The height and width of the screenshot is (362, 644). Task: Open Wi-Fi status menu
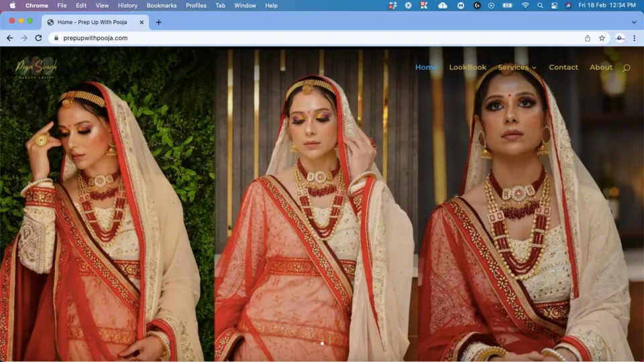[525, 5]
